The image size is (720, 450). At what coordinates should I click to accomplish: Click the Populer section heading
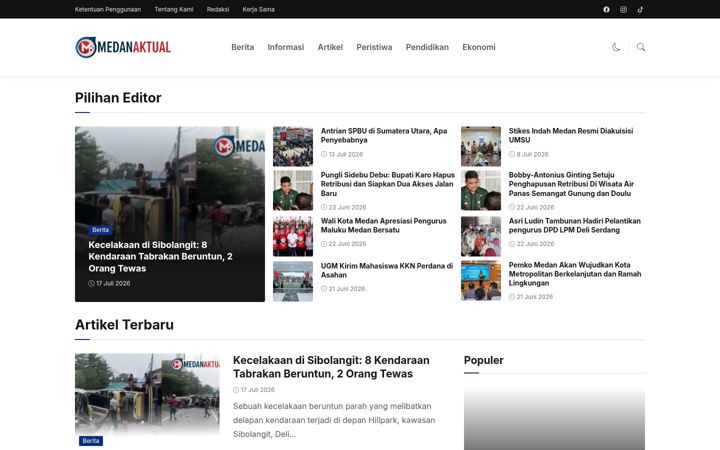pyautogui.click(x=484, y=360)
